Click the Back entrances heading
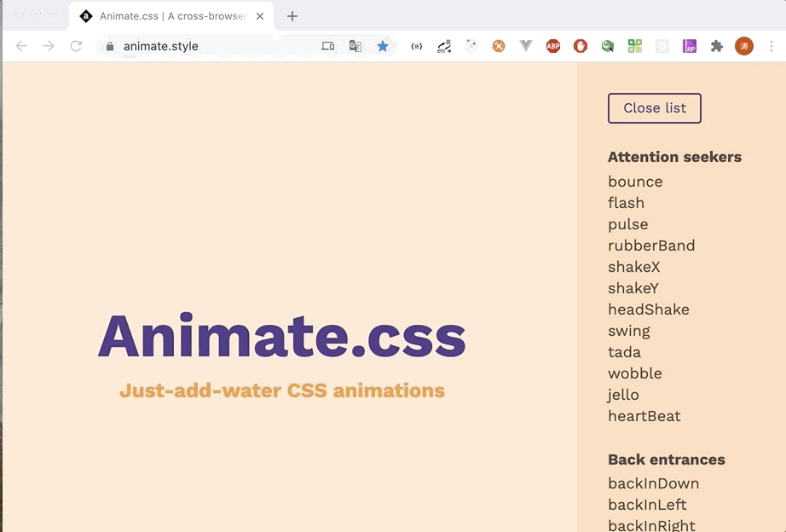 tap(667, 460)
